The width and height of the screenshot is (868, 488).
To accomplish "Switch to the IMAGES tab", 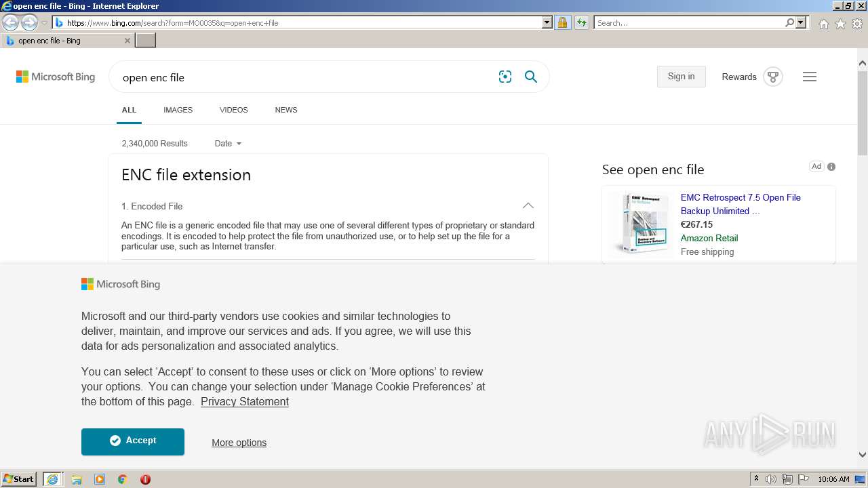I will (178, 110).
